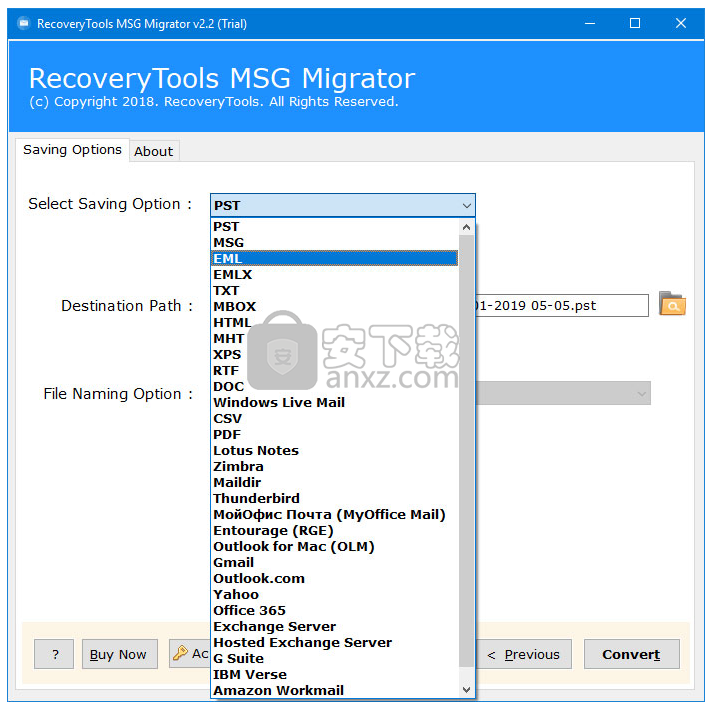Image resolution: width=711 pixels, height=704 pixels.
Task: Pick G Suite from the list
Action: tap(335, 658)
